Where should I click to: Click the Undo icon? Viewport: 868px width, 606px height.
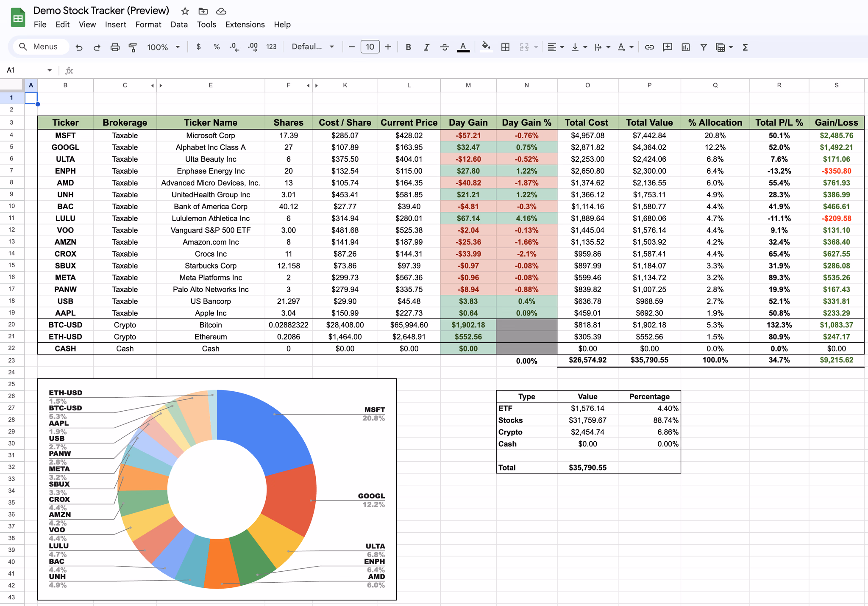79,47
